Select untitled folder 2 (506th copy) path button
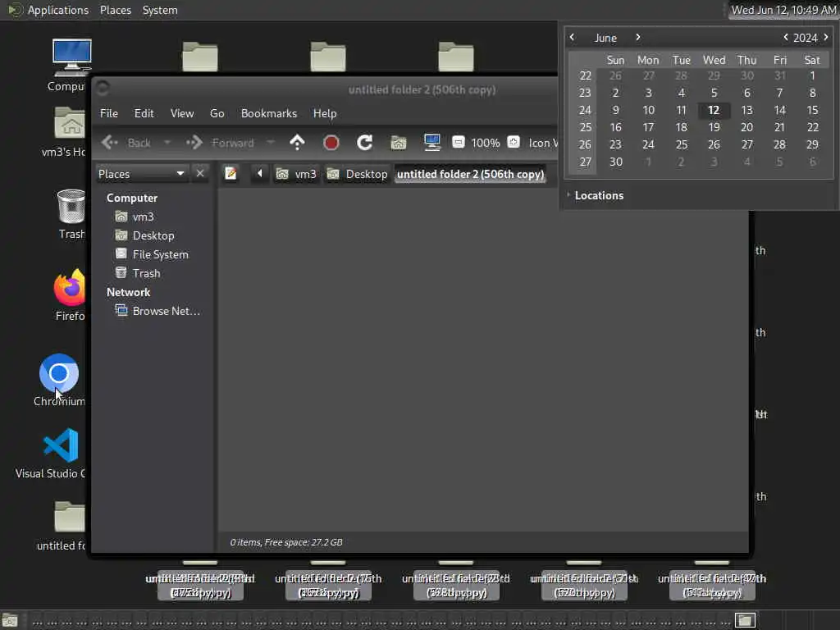 pyautogui.click(x=470, y=174)
